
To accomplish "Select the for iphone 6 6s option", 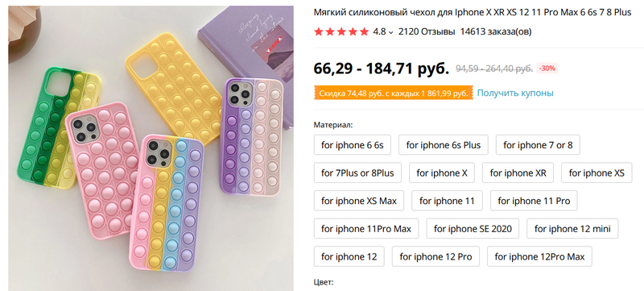I will (x=353, y=145).
